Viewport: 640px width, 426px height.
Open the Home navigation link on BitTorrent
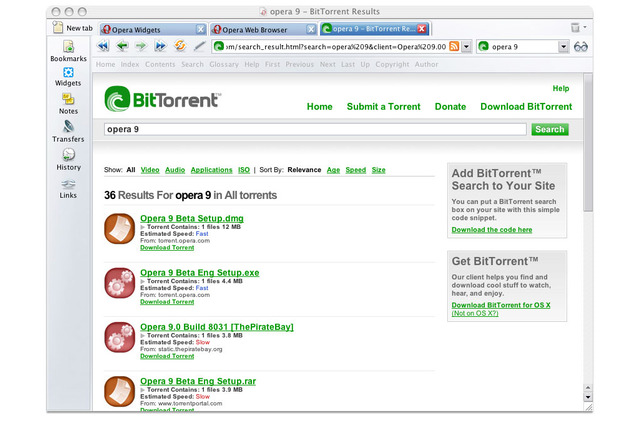pos(320,106)
